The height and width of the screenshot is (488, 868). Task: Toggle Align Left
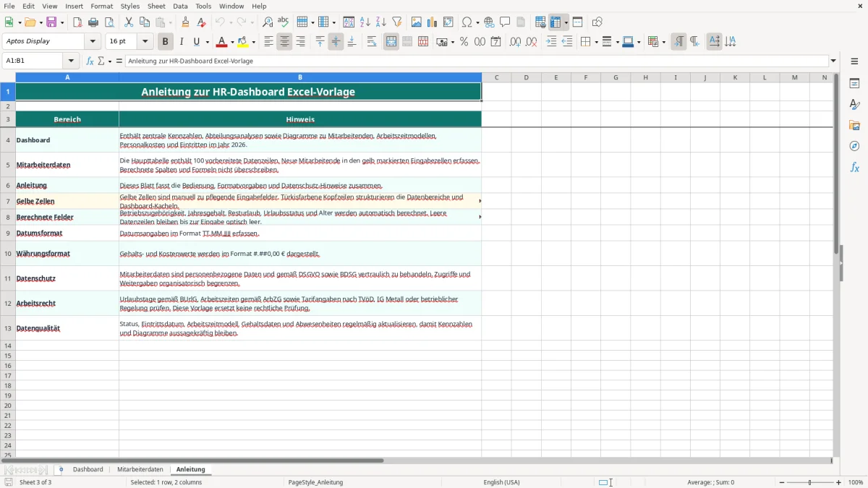pos(268,42)
